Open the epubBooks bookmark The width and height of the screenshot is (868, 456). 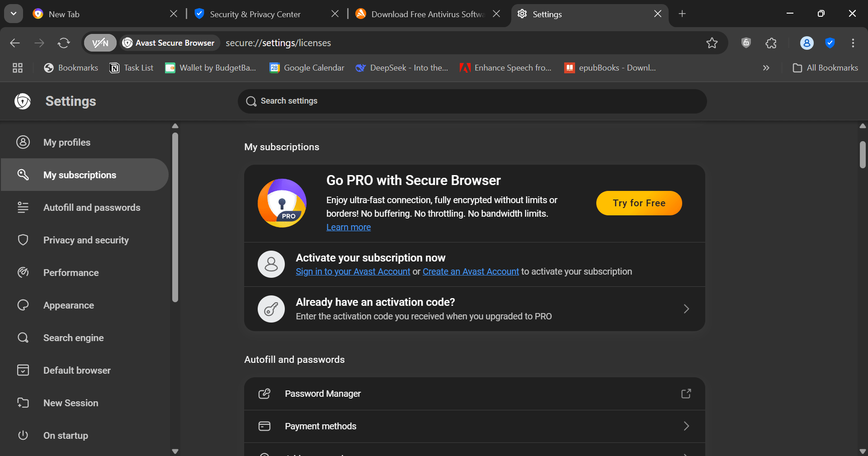(610, 68)
